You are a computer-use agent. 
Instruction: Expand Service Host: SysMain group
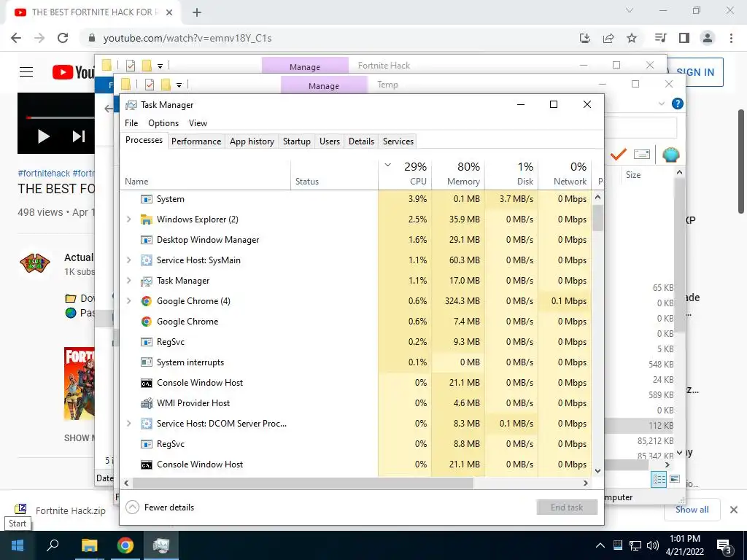[x=128, y=260]
